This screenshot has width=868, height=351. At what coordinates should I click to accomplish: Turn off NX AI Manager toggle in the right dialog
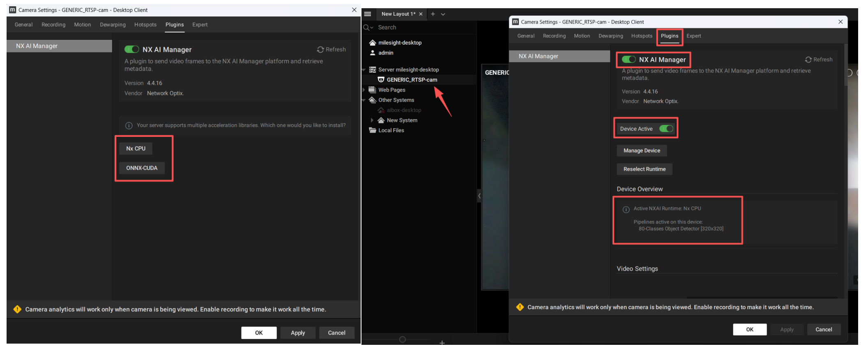(x=629, y=60)
